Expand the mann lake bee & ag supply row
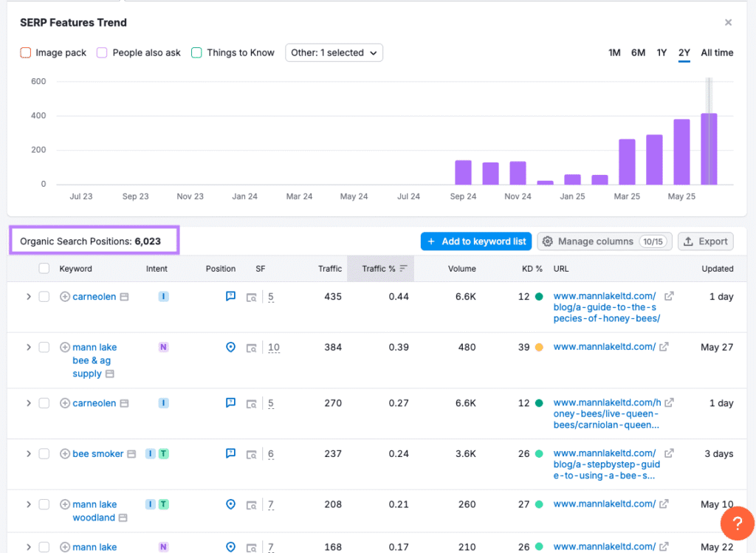Screen dimensions: 756x553 tap(28, 347)
